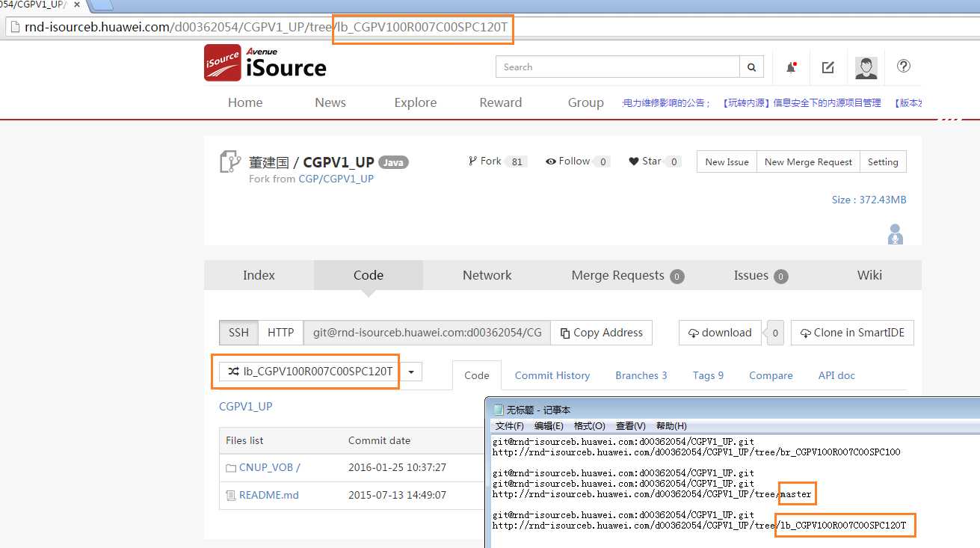Open Branches 3 sub-tab
The image size is (980, 548).
click(641, 375)
